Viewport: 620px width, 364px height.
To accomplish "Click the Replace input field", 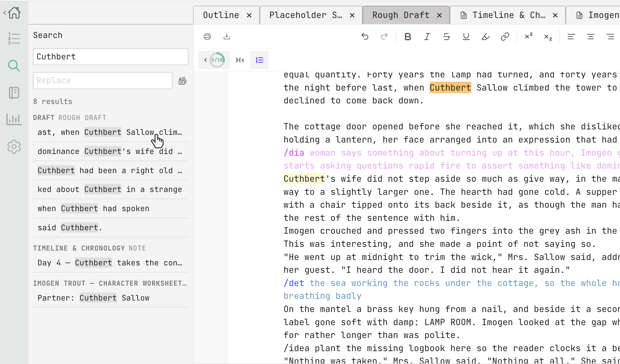I will point(103,81).
